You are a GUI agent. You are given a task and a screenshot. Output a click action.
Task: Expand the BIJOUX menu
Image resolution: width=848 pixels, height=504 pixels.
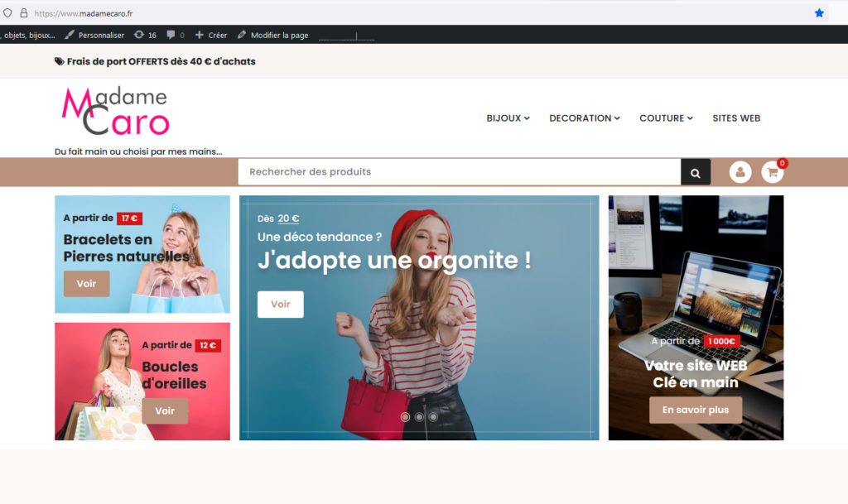(508, 118)
